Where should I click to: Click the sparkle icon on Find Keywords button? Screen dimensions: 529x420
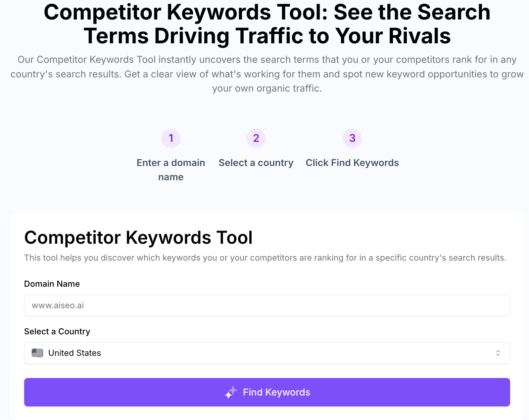[x=232, y=392]
